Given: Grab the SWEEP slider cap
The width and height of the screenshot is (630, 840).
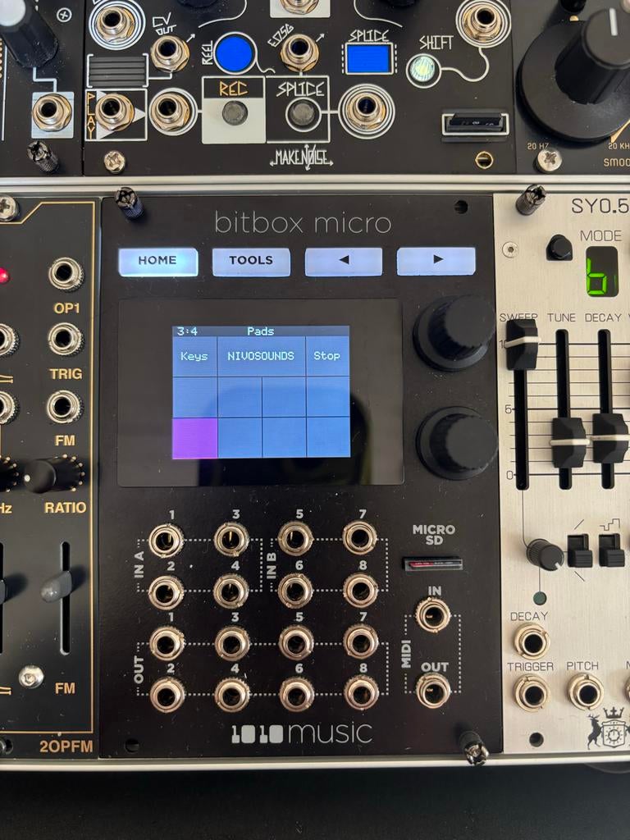Looking at the screenshot, I should 522,344.
